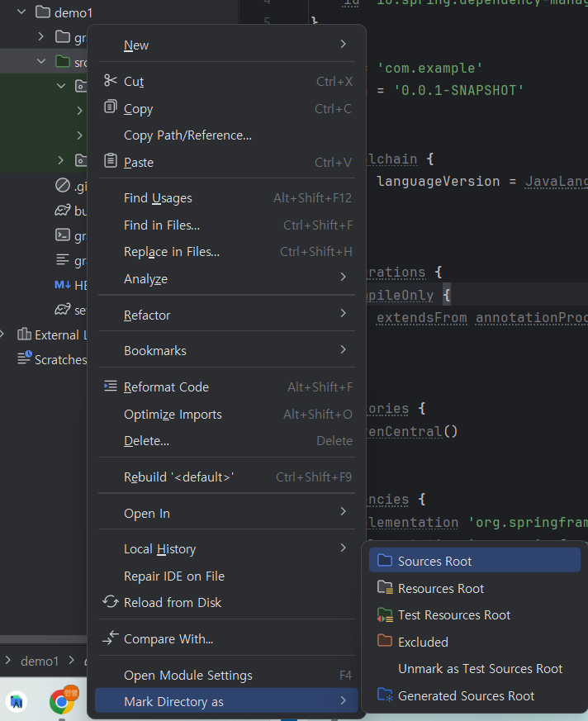This screenshot has width=588, height=721.
Task: Click 'com.example' string in editor
Action: [x=430, y=68]
